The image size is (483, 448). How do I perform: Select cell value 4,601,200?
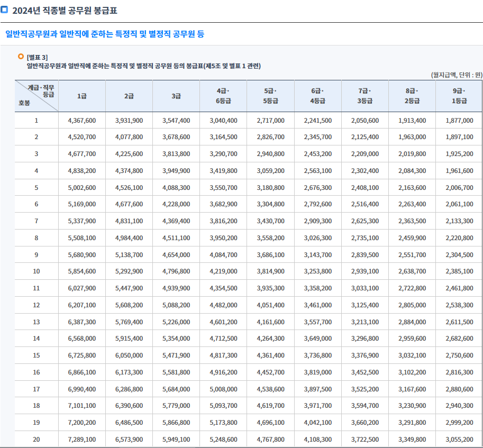point(223,322)
